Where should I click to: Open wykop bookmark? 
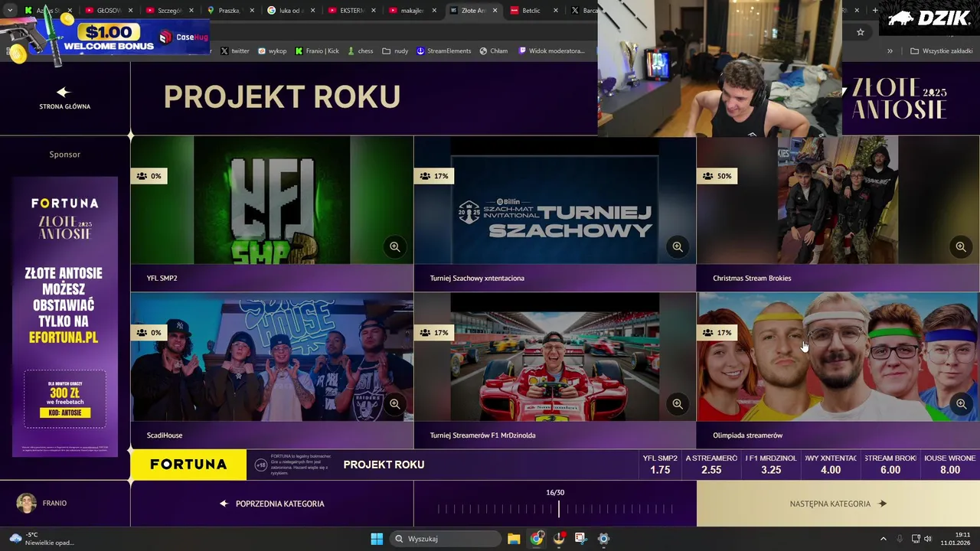click(x=272, y=51)
